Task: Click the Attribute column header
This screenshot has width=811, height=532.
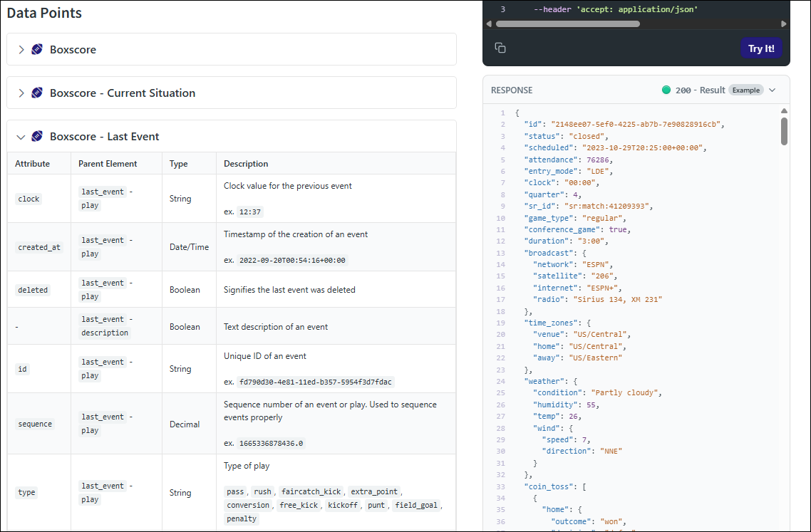Action: pyautogui.click(x=33, y=163)
